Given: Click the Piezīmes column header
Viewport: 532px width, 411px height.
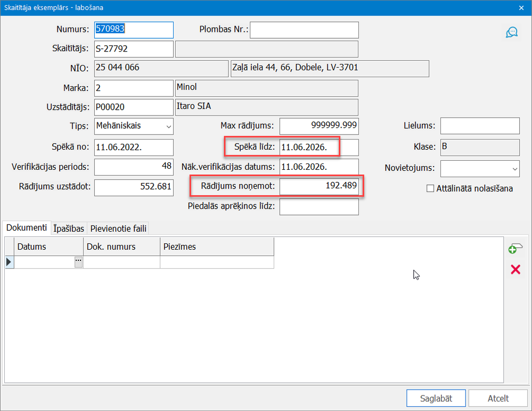Looking at the screenshot, I should [x=217, y=246].
